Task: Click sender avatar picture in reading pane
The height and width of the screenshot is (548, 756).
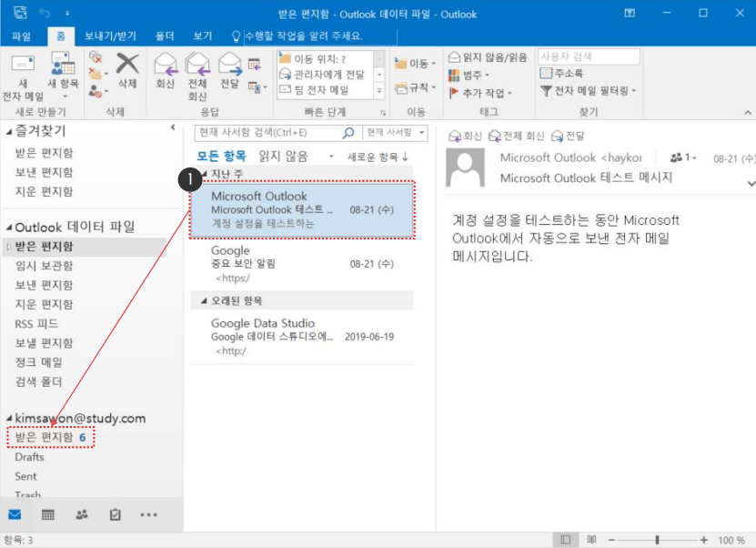Action: (x=465, y=167)
